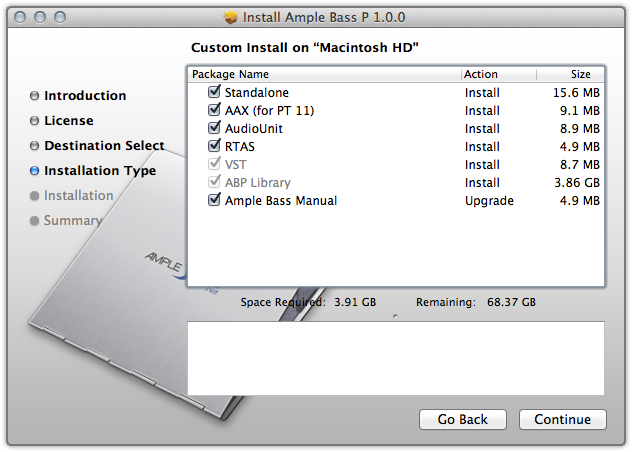Click the Introduction step bullet
This screenshot has width=632, height=452.
click(x=35, y=96)
